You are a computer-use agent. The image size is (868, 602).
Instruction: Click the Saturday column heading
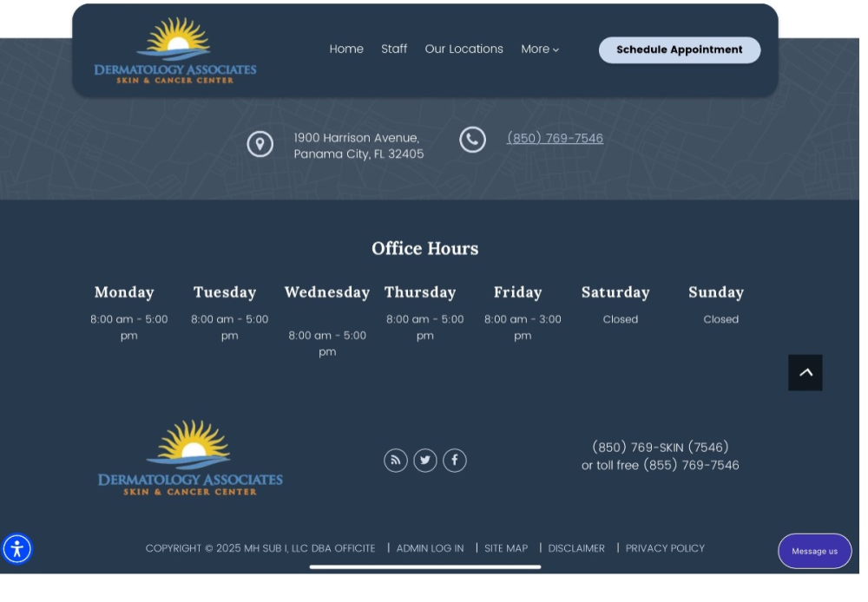pyautogui.click(x=615, y=292)
